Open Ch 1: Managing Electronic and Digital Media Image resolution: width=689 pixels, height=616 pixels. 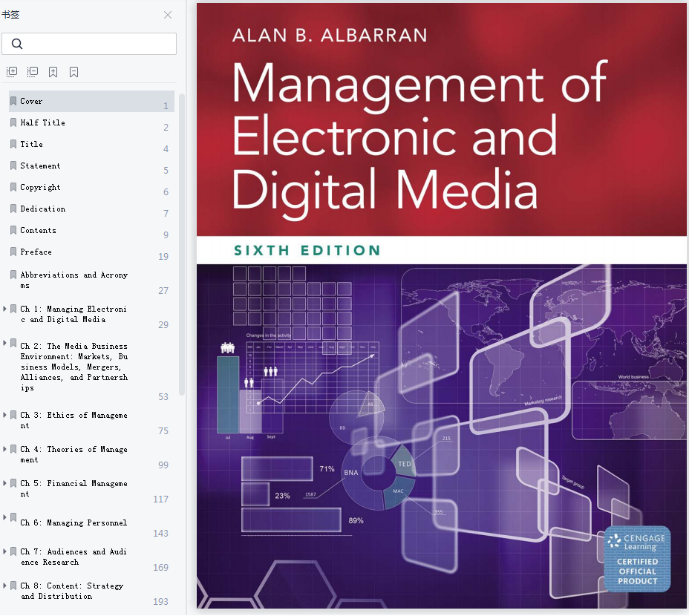(74, 314)
